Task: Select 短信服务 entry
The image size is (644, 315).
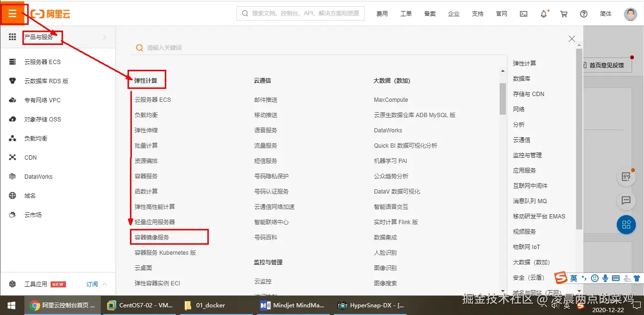Action: coord(266,161)
